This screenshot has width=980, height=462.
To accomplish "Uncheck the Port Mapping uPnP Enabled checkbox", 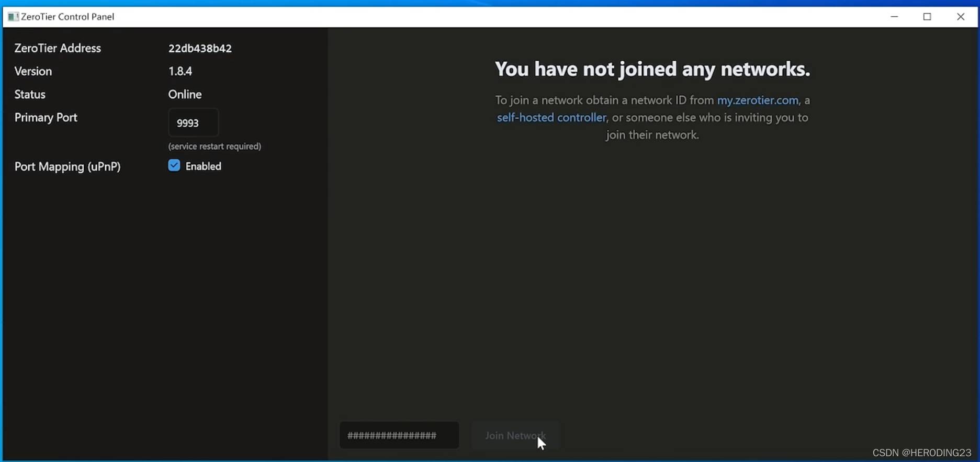I will tap(174, 165).
